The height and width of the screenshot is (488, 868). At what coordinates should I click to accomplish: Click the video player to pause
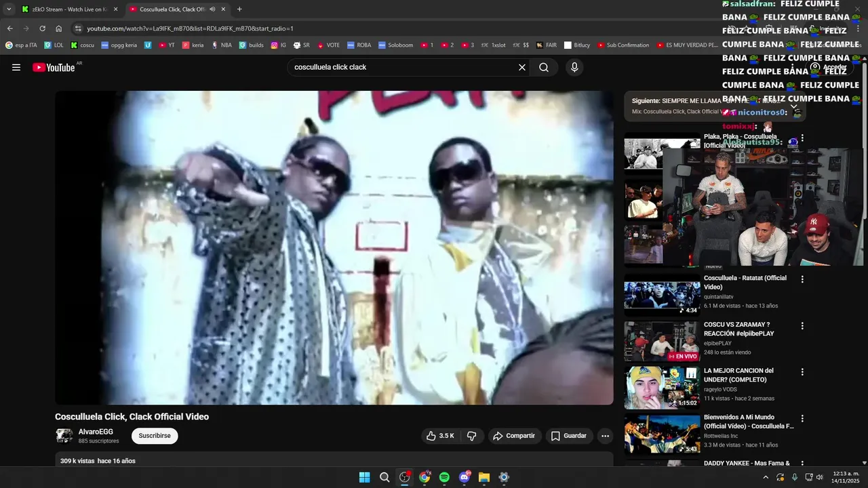click(334, 248)
